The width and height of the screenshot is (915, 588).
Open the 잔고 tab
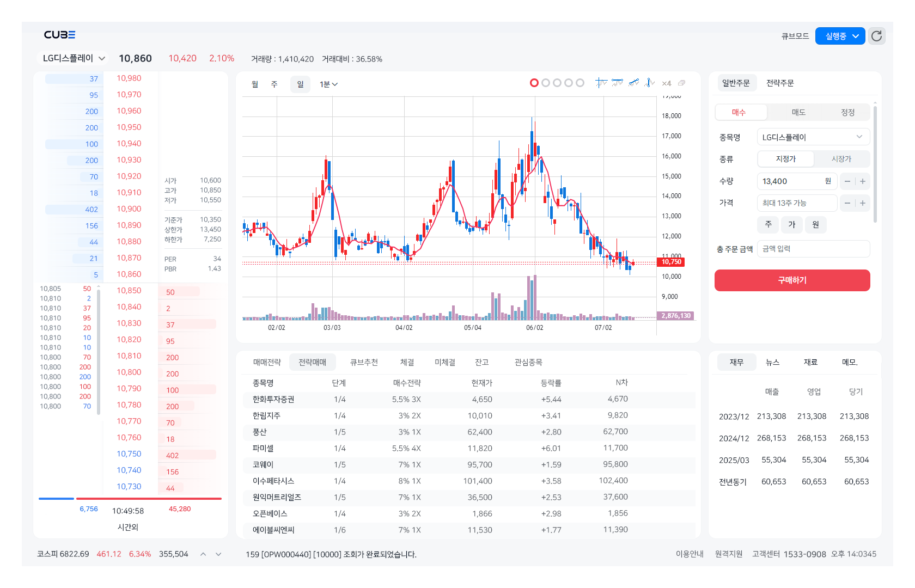tap(482, 363)
